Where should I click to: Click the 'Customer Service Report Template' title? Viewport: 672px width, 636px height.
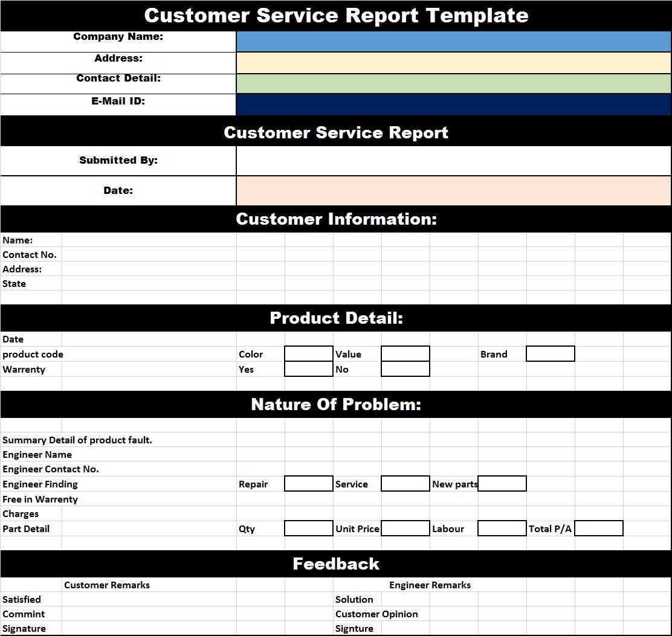pos(336,16)
